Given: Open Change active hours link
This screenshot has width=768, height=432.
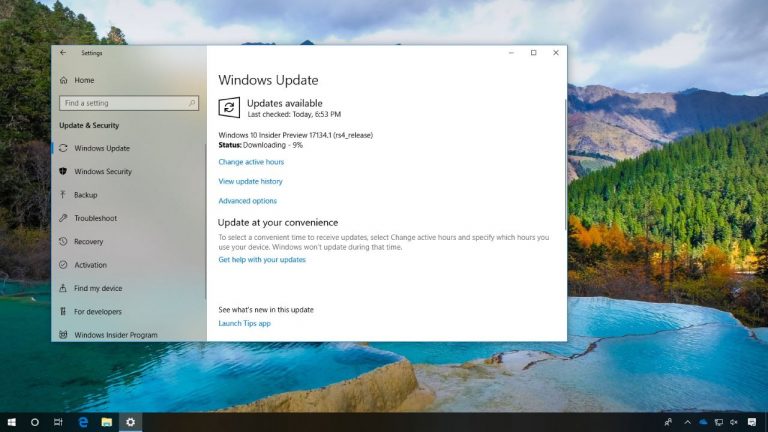Looking at the screenshot, I should coord(251,162).
